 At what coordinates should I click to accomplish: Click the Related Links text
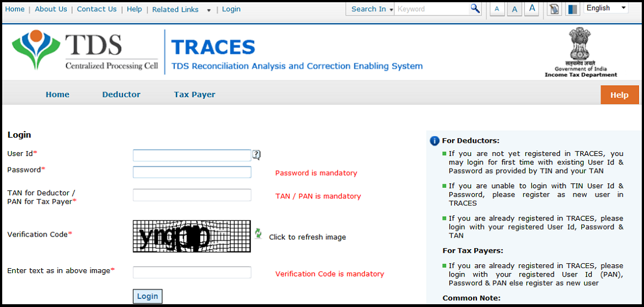pos(175,9)
